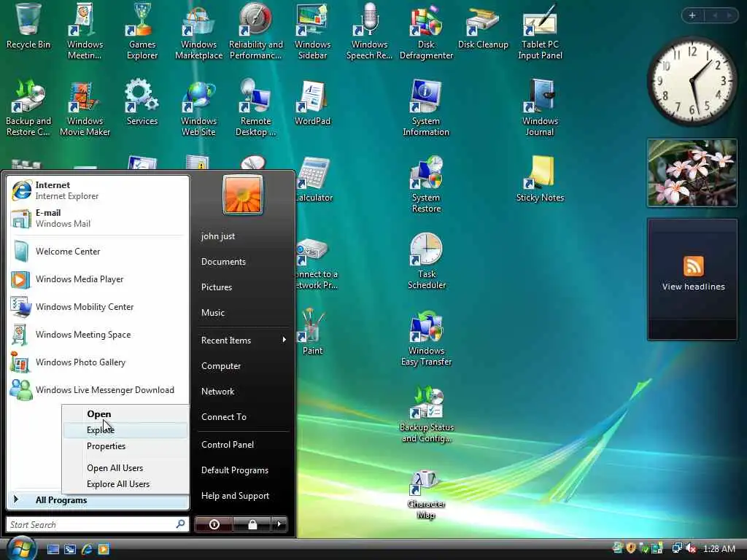Click the user account picture in Start menu
Image resolution: width=747 pixels, height=560 pixels.
(242, 194)
